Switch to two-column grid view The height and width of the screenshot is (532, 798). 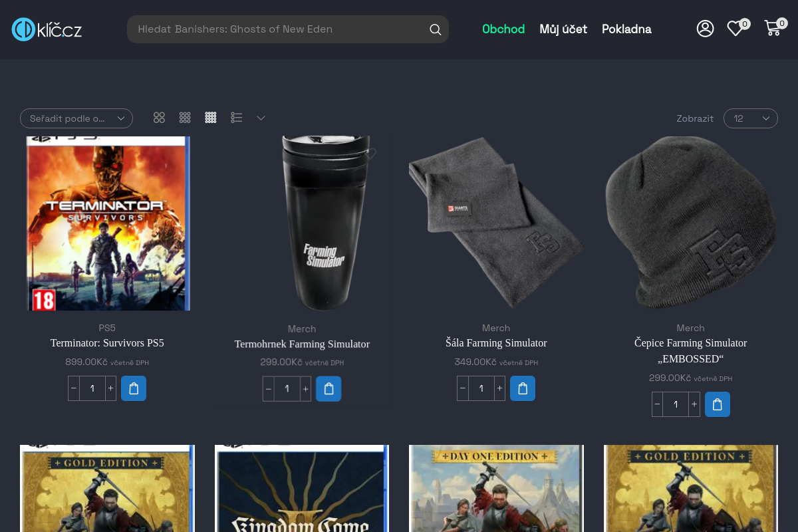tap(159, 118)
